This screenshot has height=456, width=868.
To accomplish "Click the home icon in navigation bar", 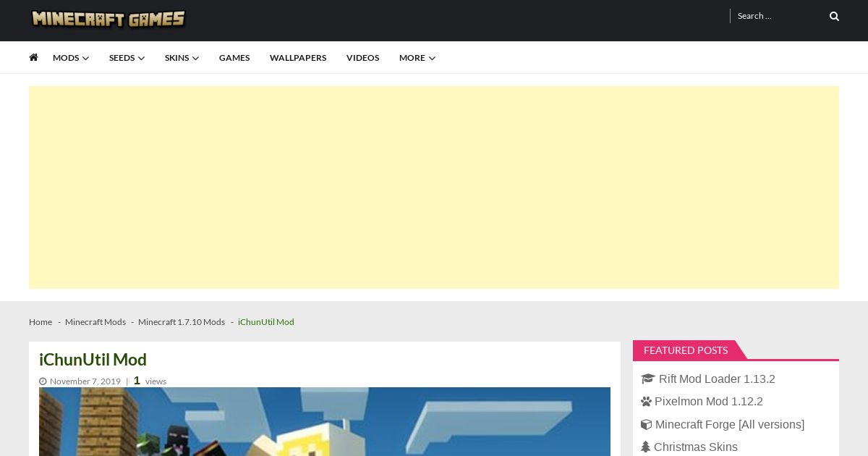I will (33, 57).
